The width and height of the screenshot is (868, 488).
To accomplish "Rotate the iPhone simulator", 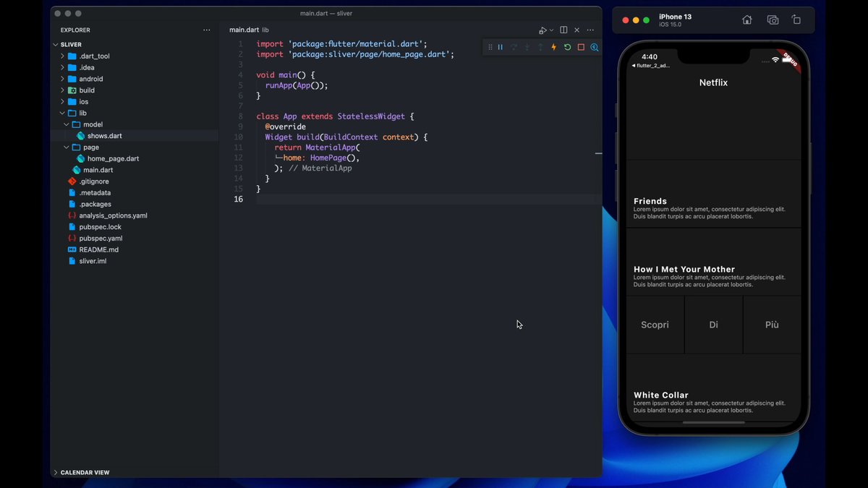I will (x=796, y=20).
